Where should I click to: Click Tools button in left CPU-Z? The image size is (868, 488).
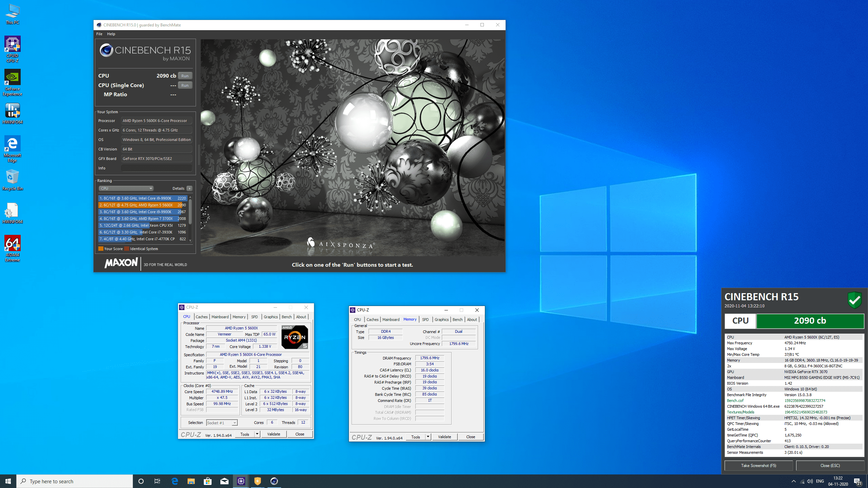[245, 434]
